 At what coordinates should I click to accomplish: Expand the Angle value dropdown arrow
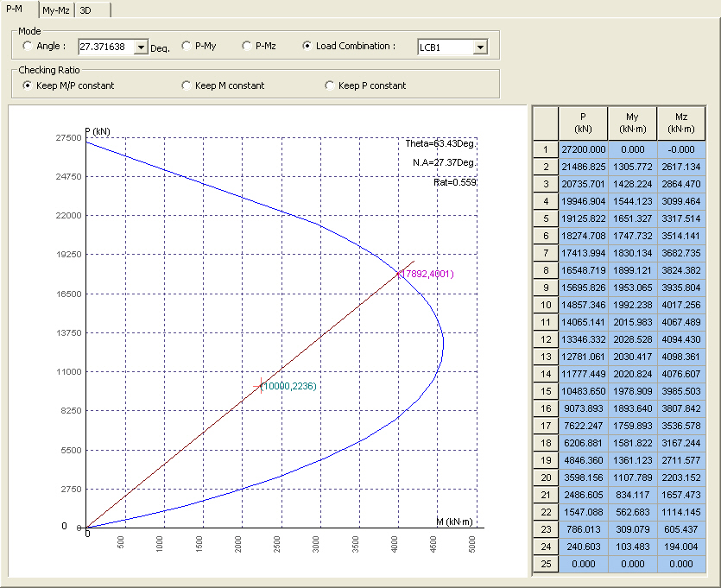pyautogui.click(x=142, y=47)
